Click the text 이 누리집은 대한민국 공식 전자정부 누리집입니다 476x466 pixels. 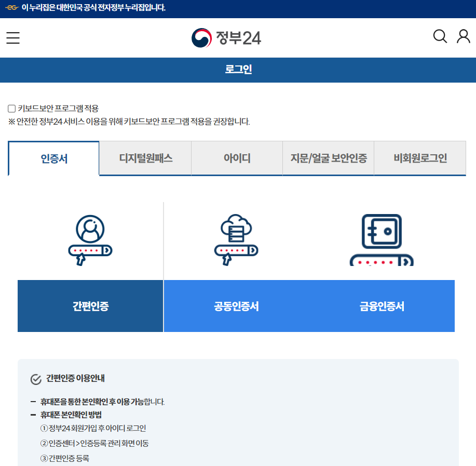click(x=93, y=8)
